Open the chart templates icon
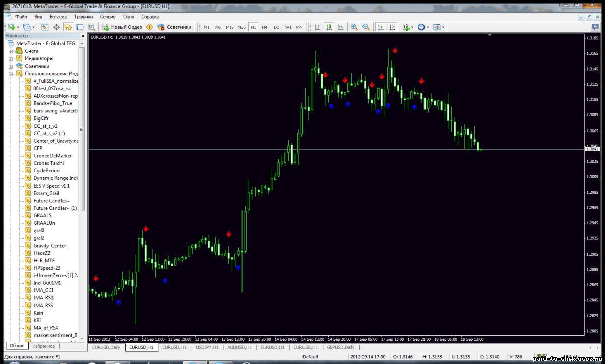This screenshot has height=364, width=605. click(x=437, y=27)
